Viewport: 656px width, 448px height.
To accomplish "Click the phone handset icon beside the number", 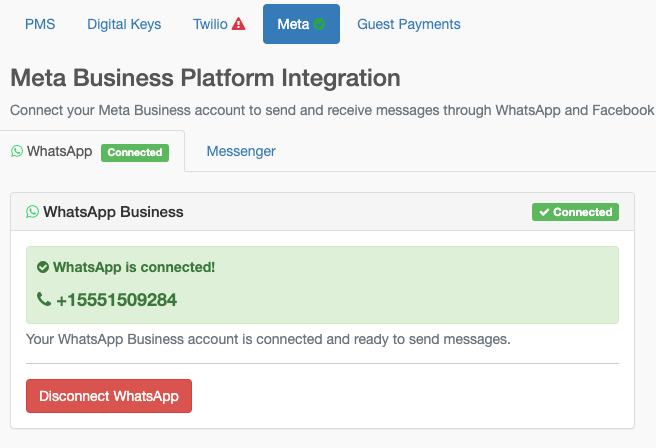I will 44,300.
